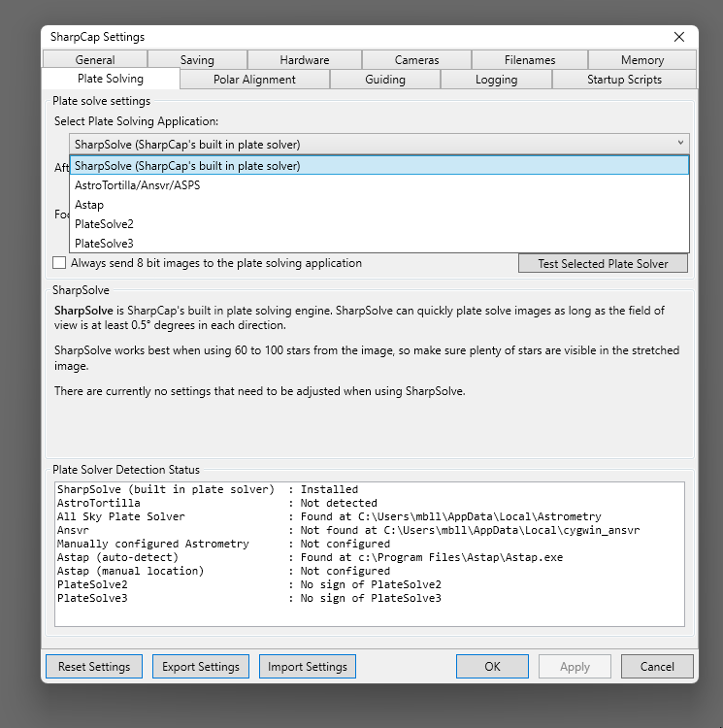Screen dimensions: 723x728
Task: Click the 'PlateSolve3 : No sign of PlateSolve3' status line
Action: point(249,598)
